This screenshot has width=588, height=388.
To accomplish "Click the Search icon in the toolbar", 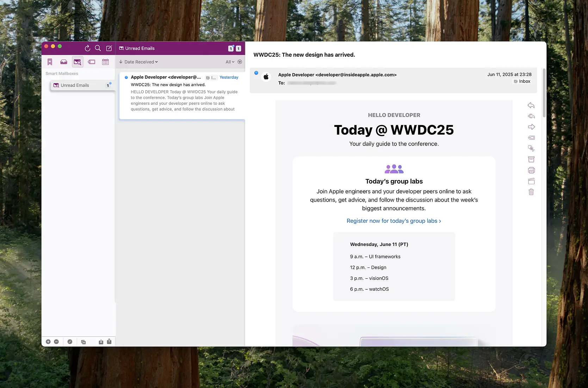I will pos(98,48).
